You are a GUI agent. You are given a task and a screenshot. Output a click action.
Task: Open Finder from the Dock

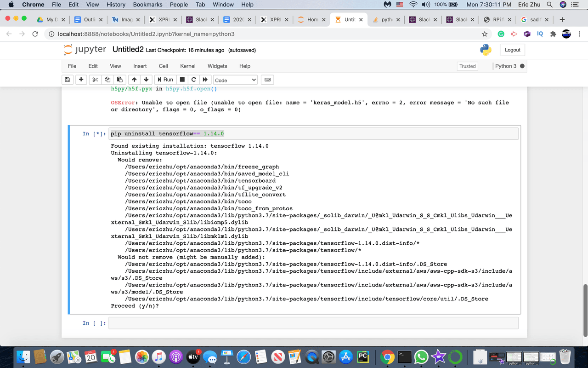[x=23, y=357]
